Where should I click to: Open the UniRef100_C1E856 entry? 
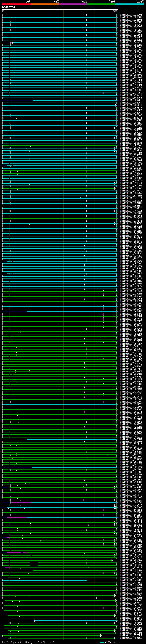[131, 20]
